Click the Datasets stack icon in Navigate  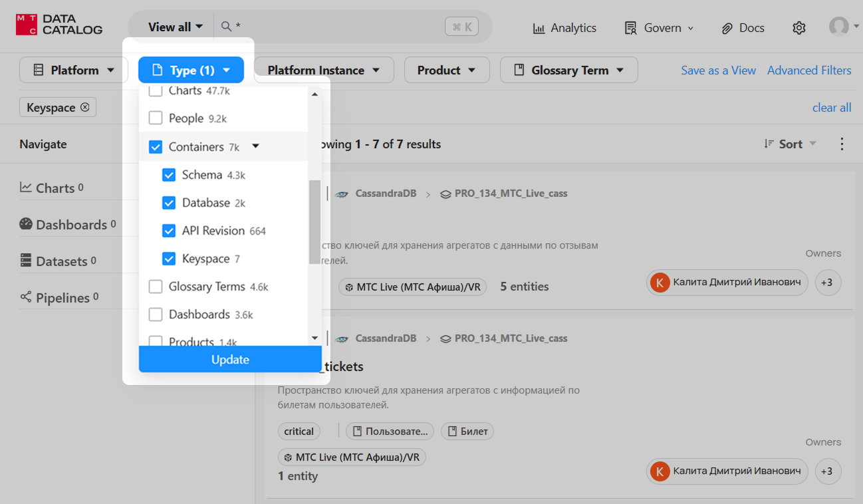[26, 261]
